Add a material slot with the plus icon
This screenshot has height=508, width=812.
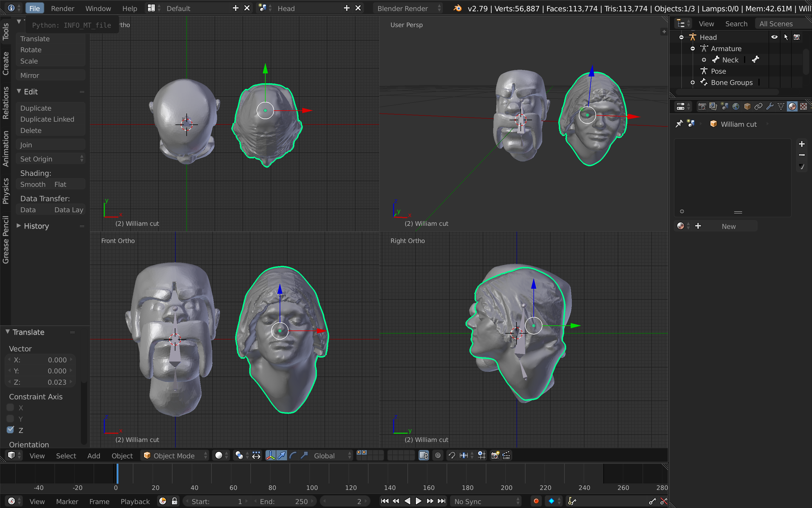tap(802, 144)
